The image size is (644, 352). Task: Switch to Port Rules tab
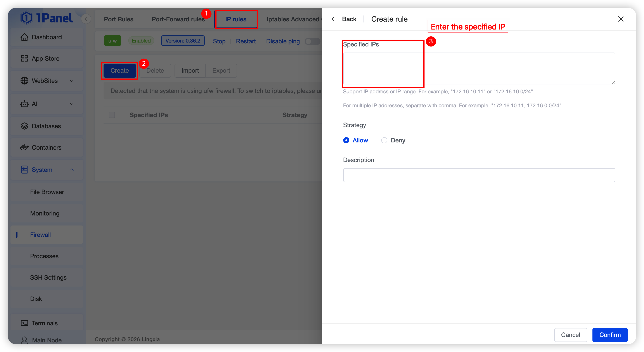[118, 19]
